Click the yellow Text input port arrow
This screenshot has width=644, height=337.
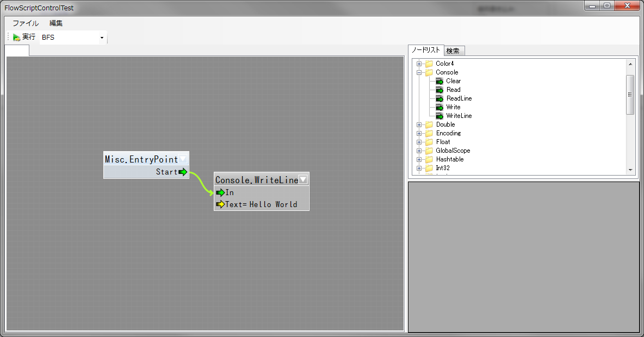coord(220,204)
